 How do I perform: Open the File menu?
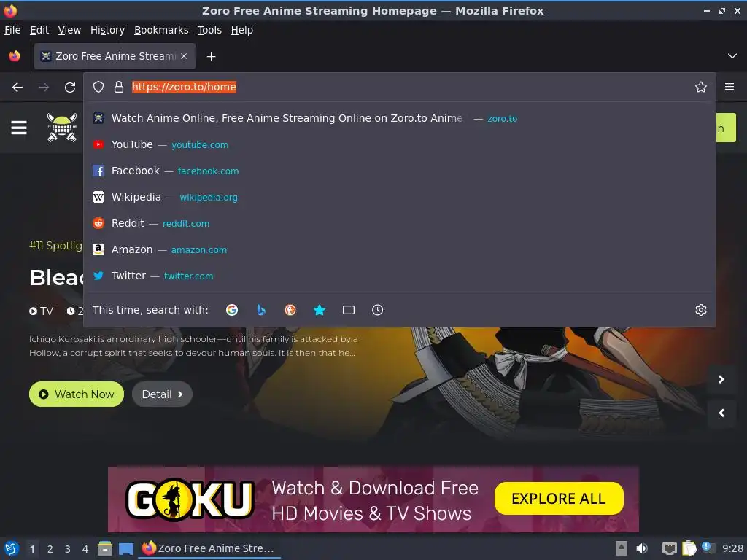point(12,30)
